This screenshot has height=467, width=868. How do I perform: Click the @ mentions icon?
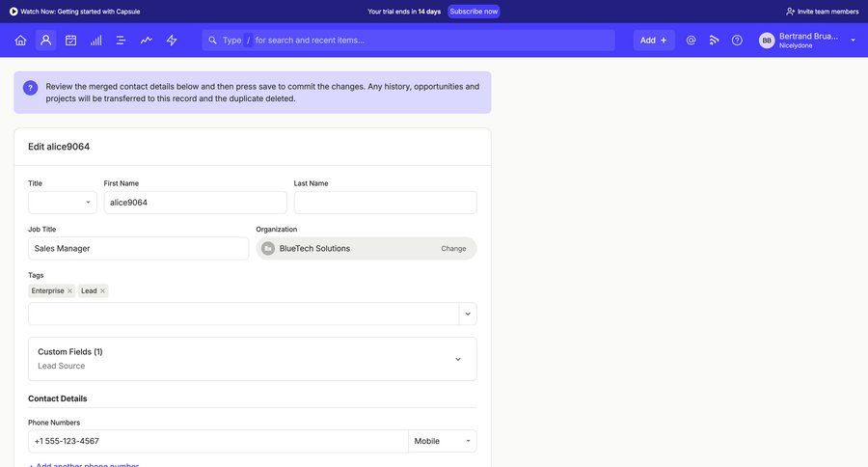tap(691, 41)
